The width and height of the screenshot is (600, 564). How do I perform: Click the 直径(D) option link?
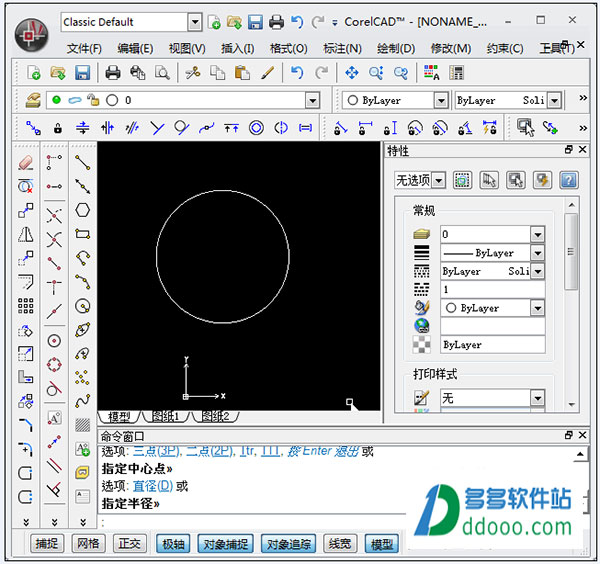(153, 486)
